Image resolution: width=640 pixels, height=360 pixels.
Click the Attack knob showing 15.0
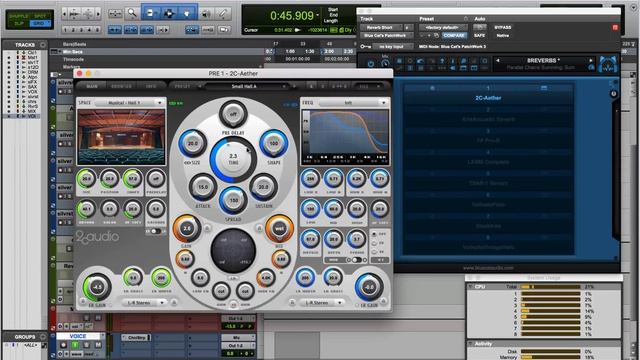click(203, 187)
